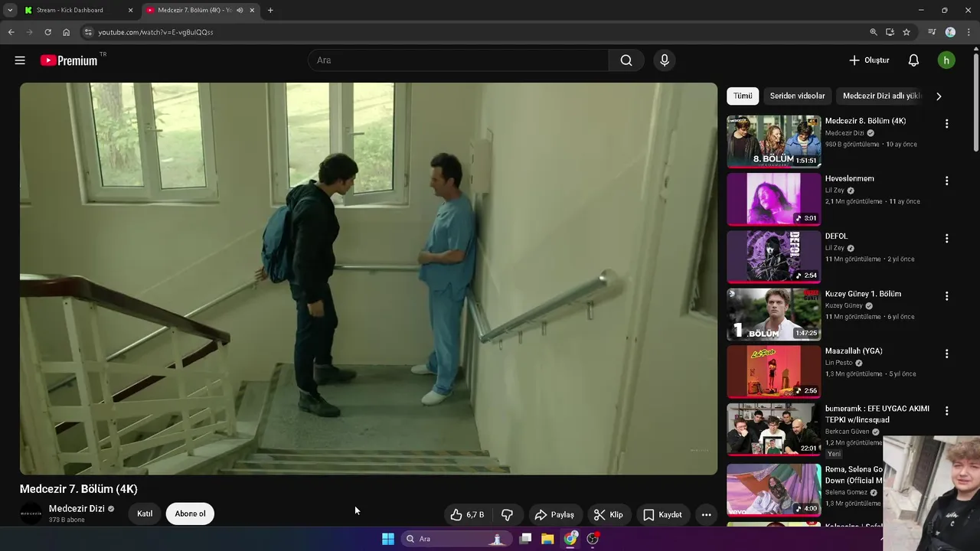Open the media controls icon in toolbar
This screenshot has height=551, width=980.
pos(932,32)
